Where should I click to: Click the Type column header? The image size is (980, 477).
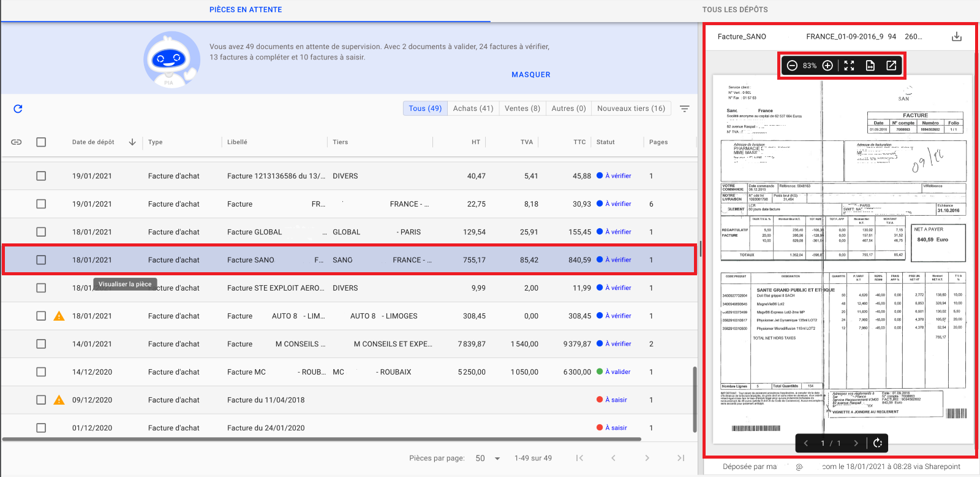click(156, 142)
